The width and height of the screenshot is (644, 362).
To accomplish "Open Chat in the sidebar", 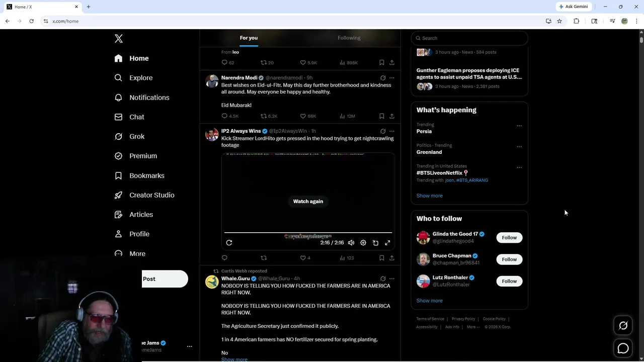I will [129, 117].
